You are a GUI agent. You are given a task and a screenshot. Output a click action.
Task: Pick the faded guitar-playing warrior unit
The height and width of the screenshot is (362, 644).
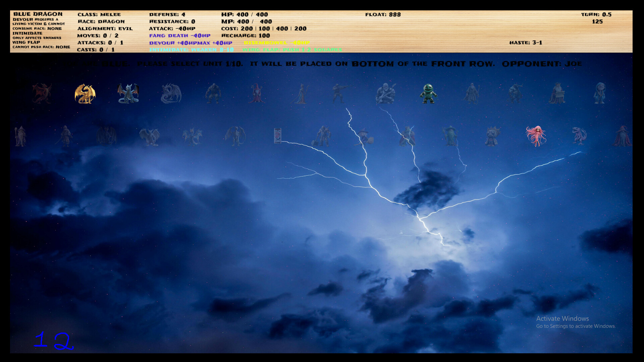tap(386, 93)
